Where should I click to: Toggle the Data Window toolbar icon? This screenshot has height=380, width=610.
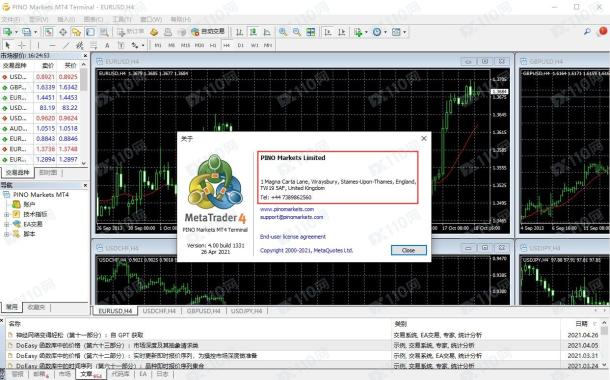coord(63,32)
